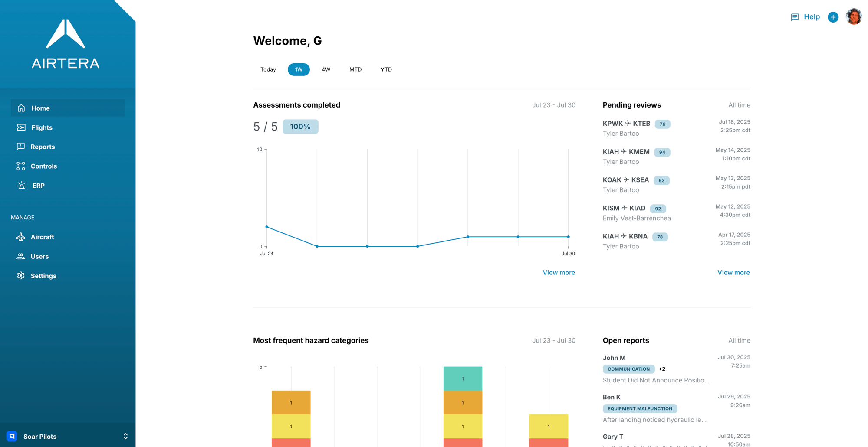Click the EQUIPMENT MALFUNCTION category tag
The width and height of the screenshot is (868, 447).
pos(640,408)
